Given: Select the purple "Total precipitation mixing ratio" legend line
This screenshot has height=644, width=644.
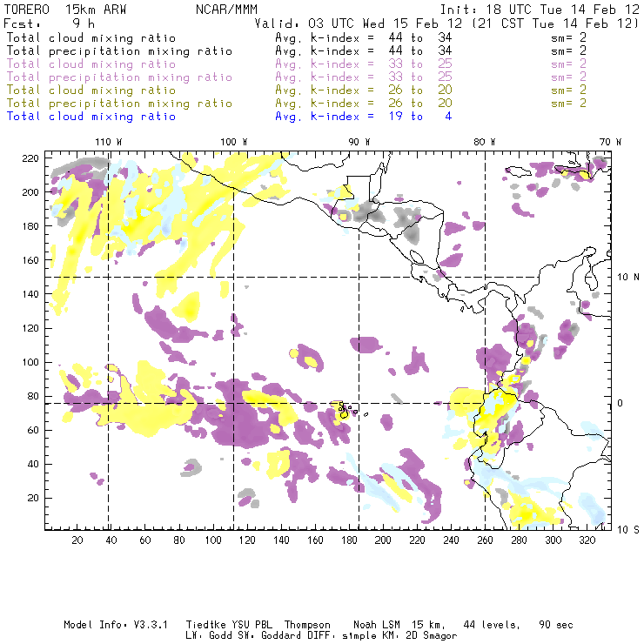Looking at the screenshot, I should pos(119,77).
